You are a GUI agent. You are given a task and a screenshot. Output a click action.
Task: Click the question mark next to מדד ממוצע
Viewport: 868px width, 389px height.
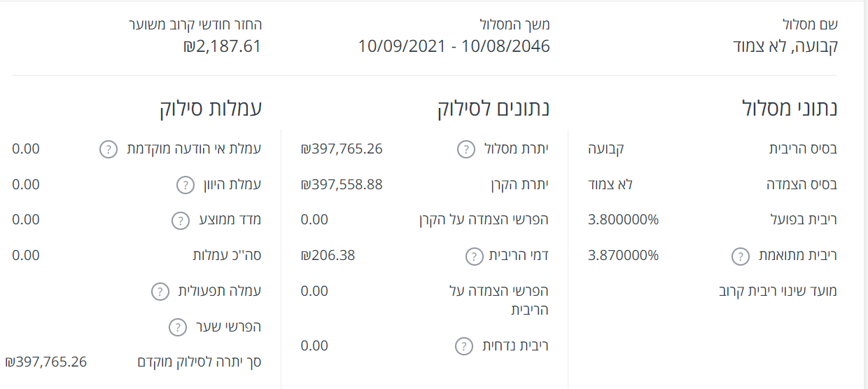coord(180,220)
